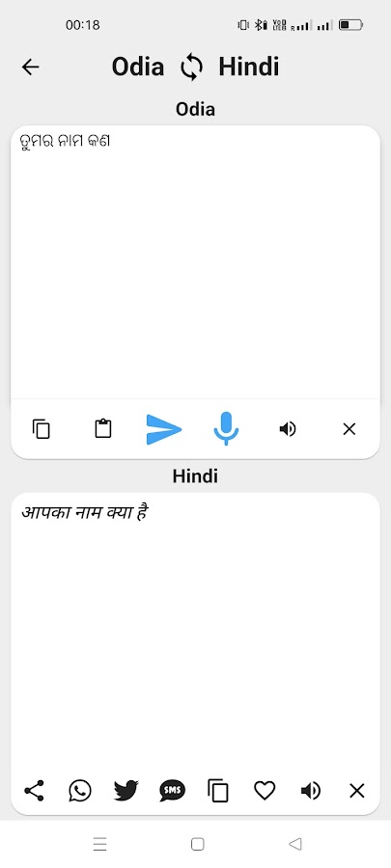
Task: Swap Odia and Hindi languages
Action: (x=191, y=68)
